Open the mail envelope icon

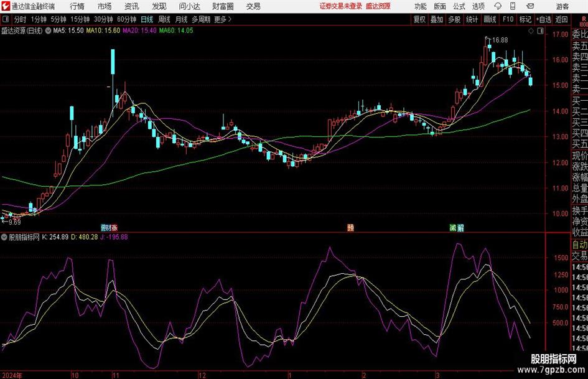530,6
